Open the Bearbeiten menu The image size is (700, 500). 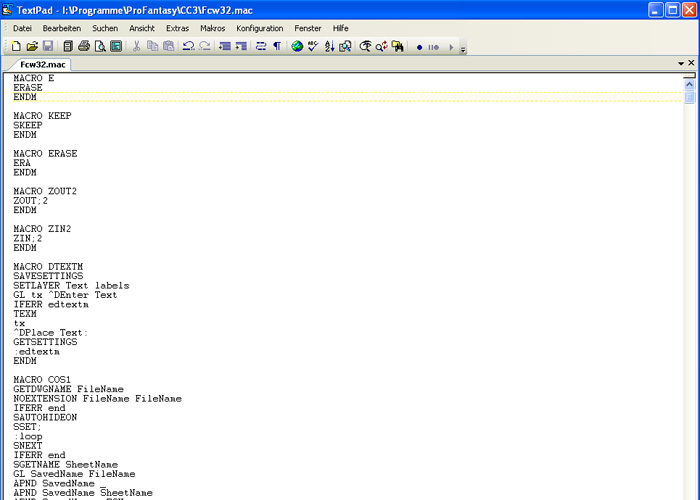(x=62, y=28)
